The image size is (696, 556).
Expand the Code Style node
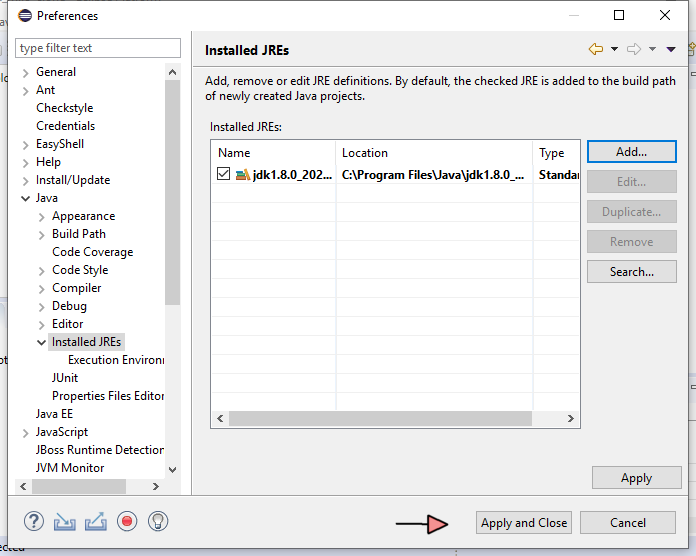41,271
